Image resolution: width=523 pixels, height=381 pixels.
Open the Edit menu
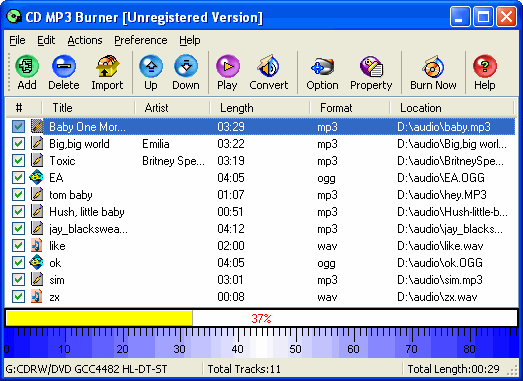46,40
